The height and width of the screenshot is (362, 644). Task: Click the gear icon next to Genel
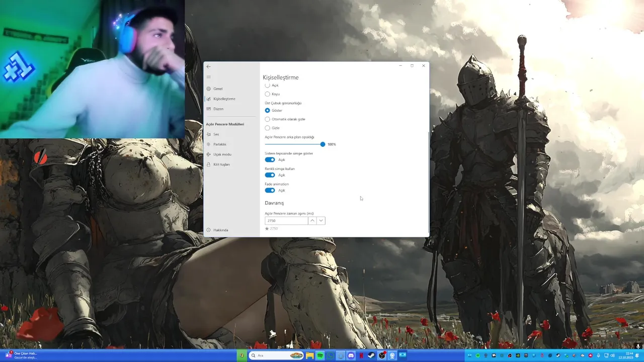pos(208,88)
